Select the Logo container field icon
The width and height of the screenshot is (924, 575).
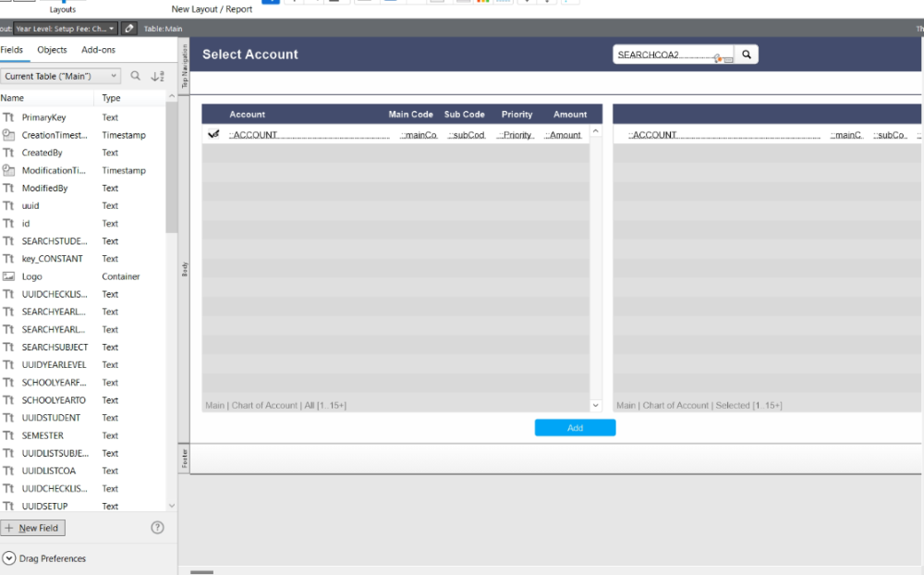coord(9,276)
